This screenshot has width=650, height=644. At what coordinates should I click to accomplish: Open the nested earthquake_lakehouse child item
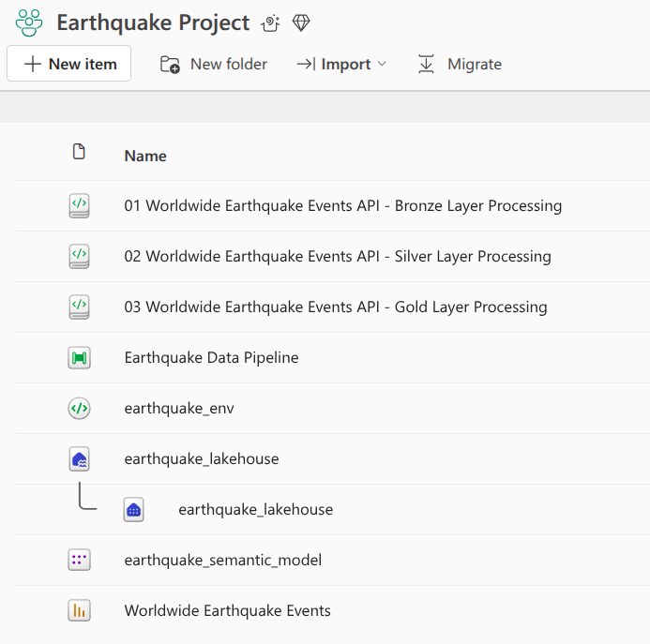pyautogui.click(x=255, y=510)
